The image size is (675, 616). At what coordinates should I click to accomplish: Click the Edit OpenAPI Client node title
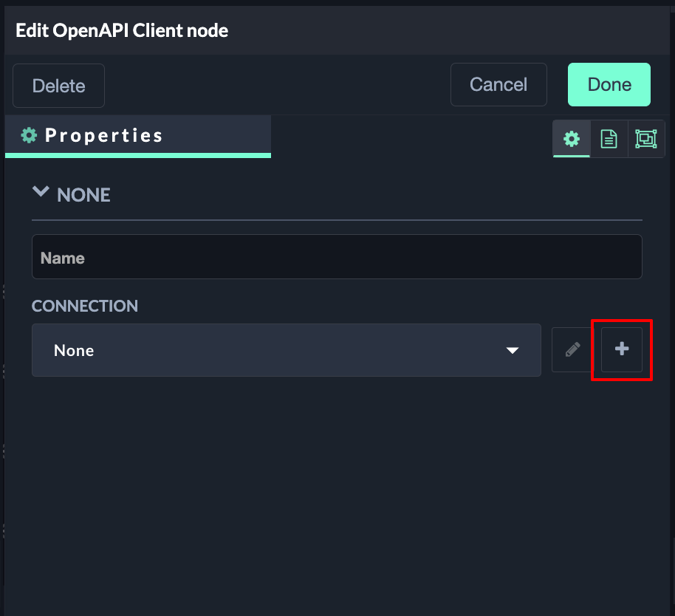pos(122,30)
